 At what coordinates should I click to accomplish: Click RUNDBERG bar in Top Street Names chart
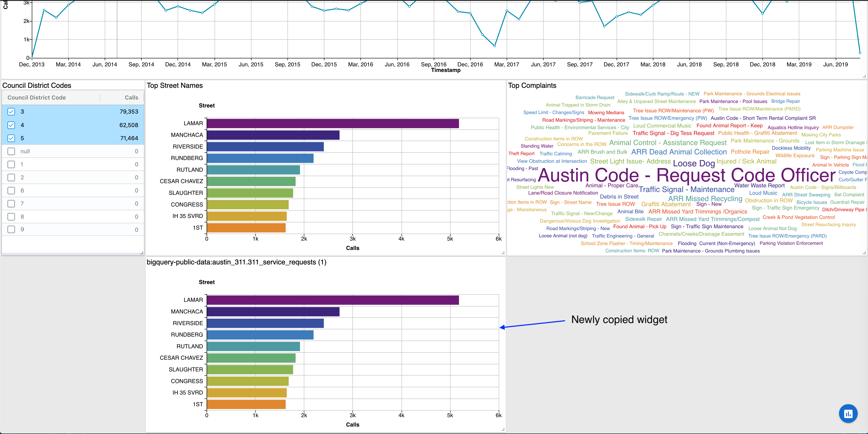(260, 158)
